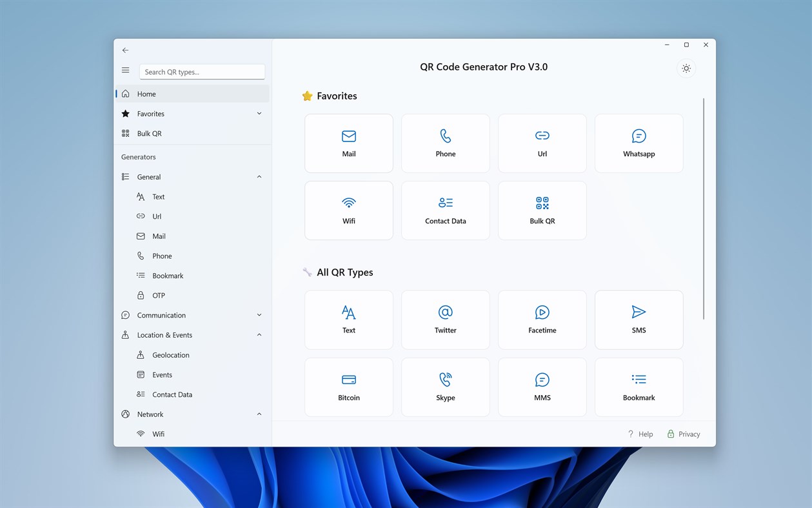Viewport: 812px width, 508px height.
Task: Toggle the theme brightness icon
Action: point(686,68)
